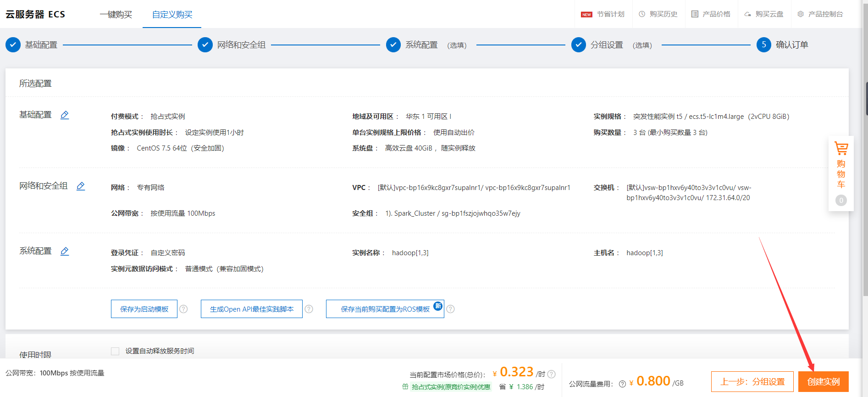Edit the 基础配置 section via pencil icon
868x397 pixels.
65,115
